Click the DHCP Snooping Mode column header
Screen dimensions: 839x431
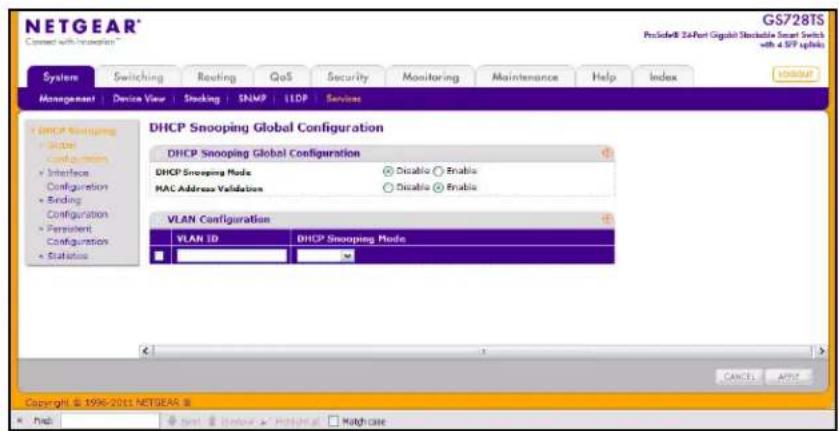coord(351,239)
